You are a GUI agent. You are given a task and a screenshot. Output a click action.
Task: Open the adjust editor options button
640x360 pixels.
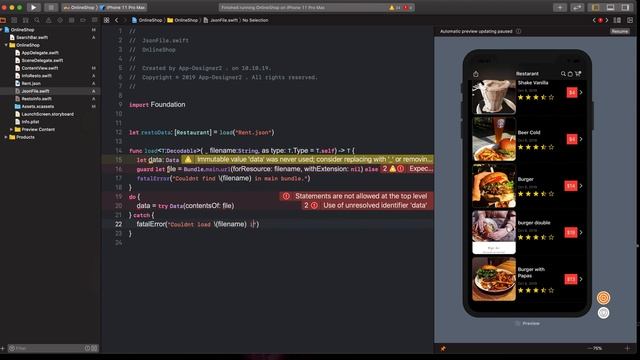click(617, 20)
